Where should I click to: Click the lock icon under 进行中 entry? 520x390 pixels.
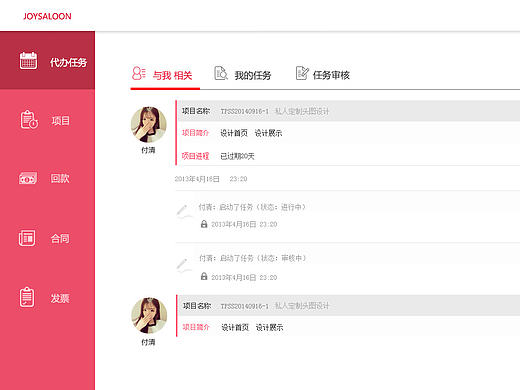click(204, 224)
